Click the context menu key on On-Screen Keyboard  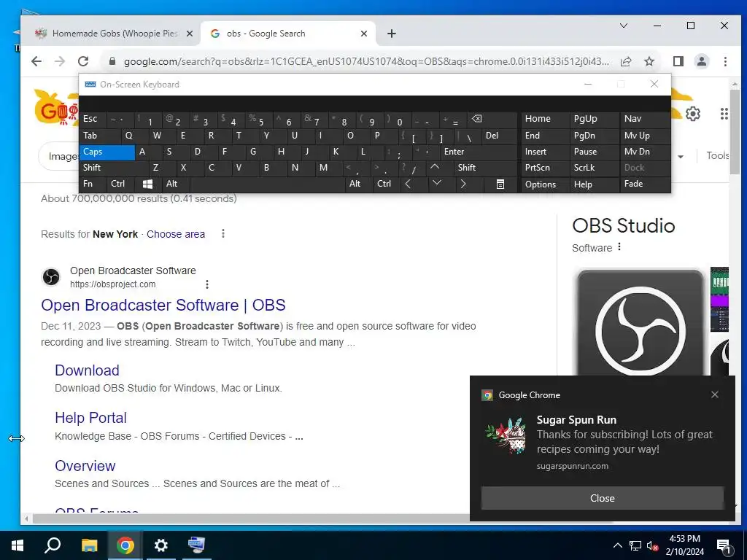[x=500, y=184]
